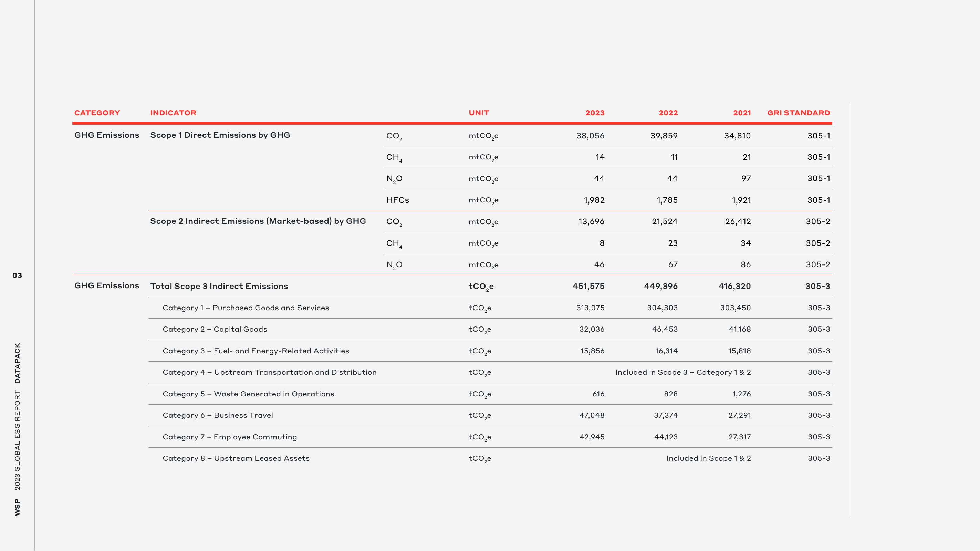
Task: Click the value 46,453
Action: [x=665, y=329]
